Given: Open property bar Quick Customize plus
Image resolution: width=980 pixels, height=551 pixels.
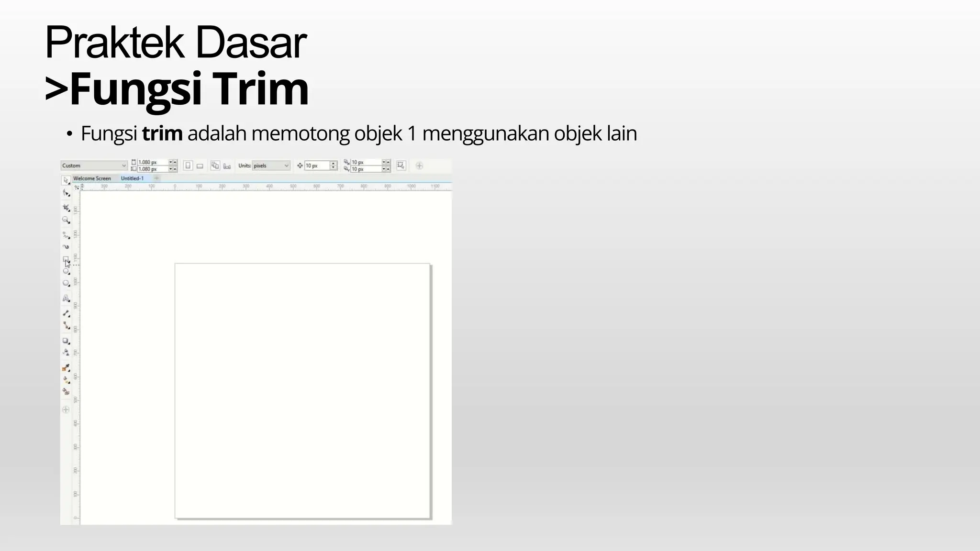Looking at the screenshot, I should [419, 166].
